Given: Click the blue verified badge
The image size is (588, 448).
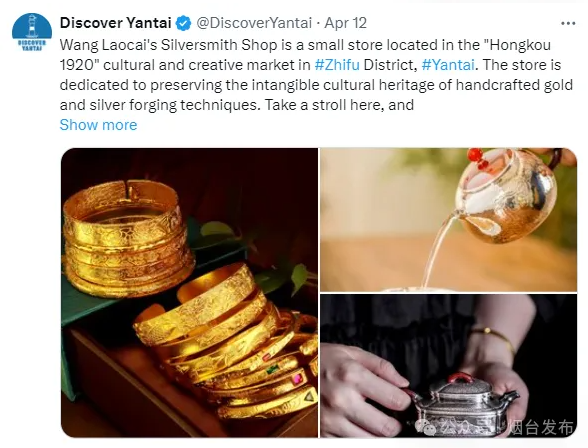Looking at the screenshot, I should (183, 23).
